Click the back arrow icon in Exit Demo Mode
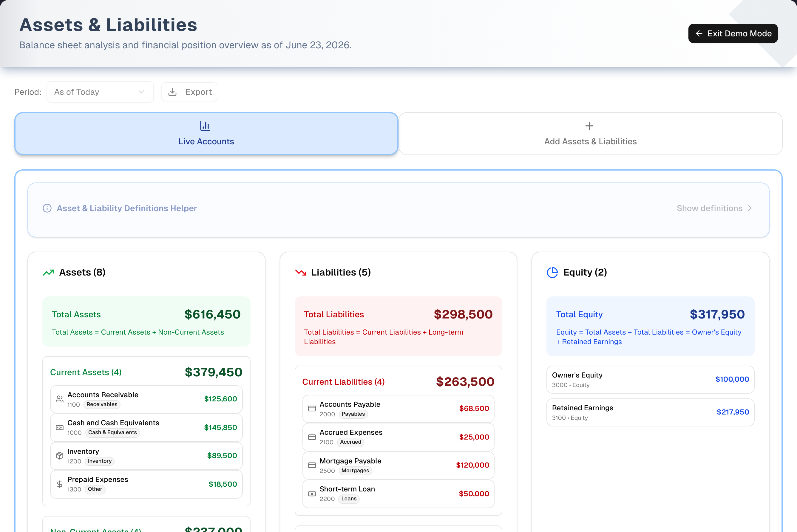The image size is (797, 532). click(x=699, y=34)
